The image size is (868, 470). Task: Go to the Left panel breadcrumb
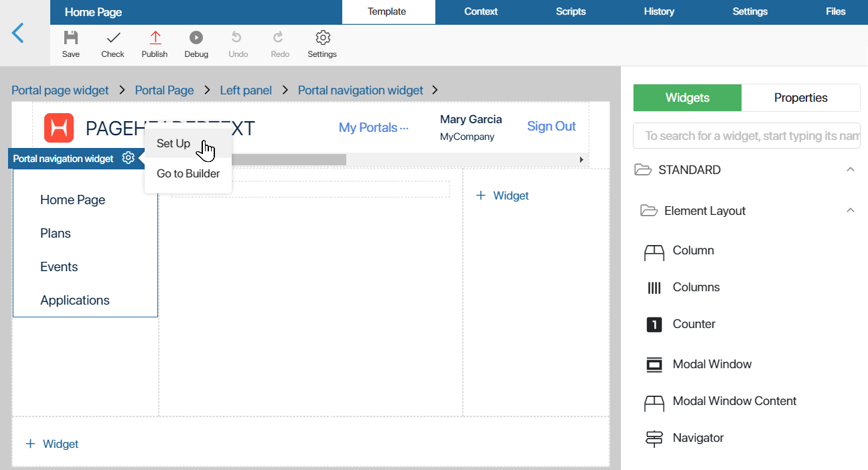click(246, 90)
